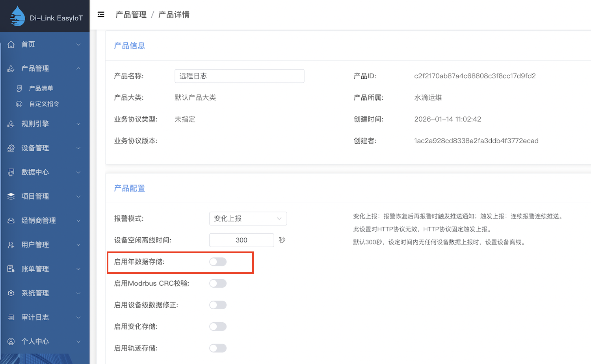Expand the 个人中心 sidebar menu
Viewport: 591px width, 364px height.
coord(44,342)
